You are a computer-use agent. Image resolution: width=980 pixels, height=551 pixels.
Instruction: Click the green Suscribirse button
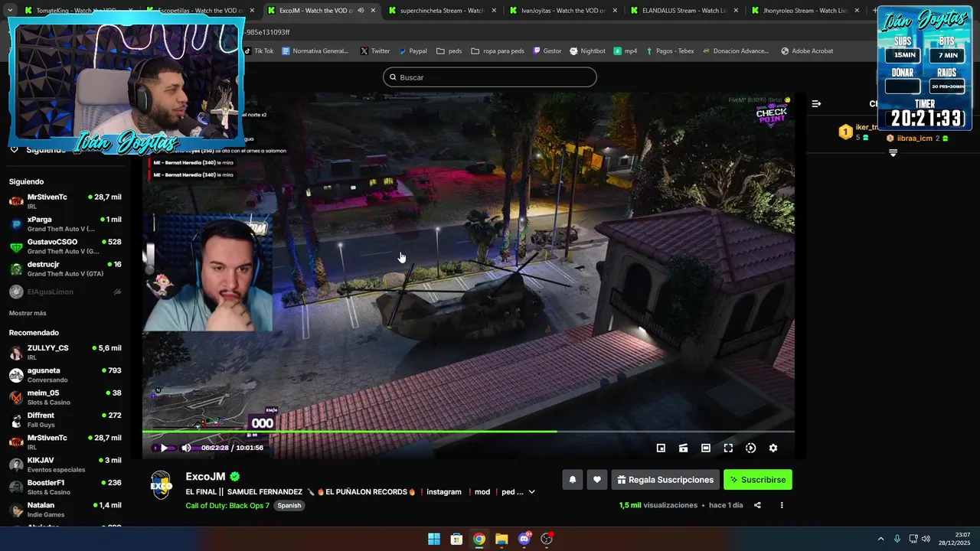[x=758, y=480]
